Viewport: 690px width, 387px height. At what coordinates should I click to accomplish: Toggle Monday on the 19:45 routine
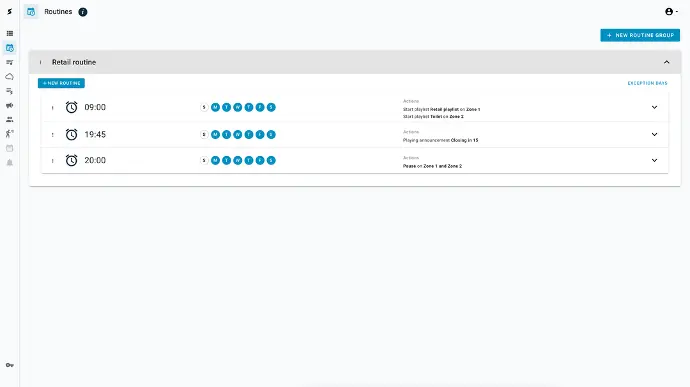(215, 135)
